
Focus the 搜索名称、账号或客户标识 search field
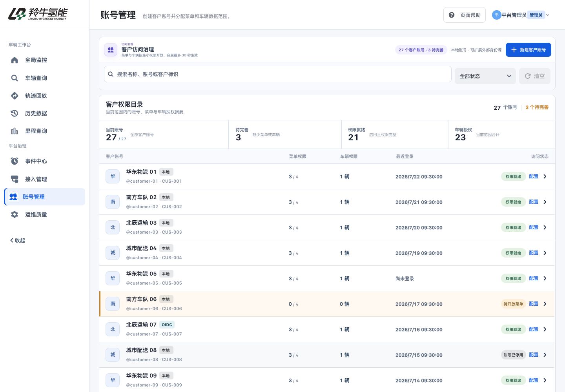coord(278,74)
